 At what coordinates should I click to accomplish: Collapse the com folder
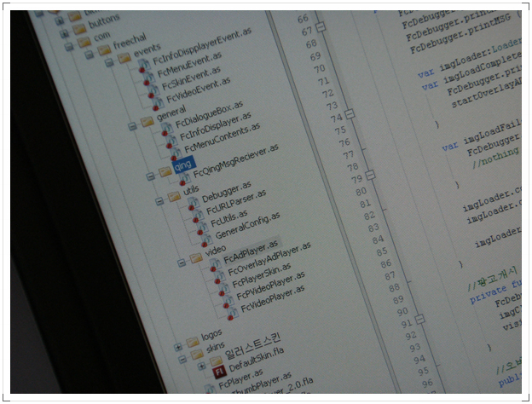tap(69, 47)
